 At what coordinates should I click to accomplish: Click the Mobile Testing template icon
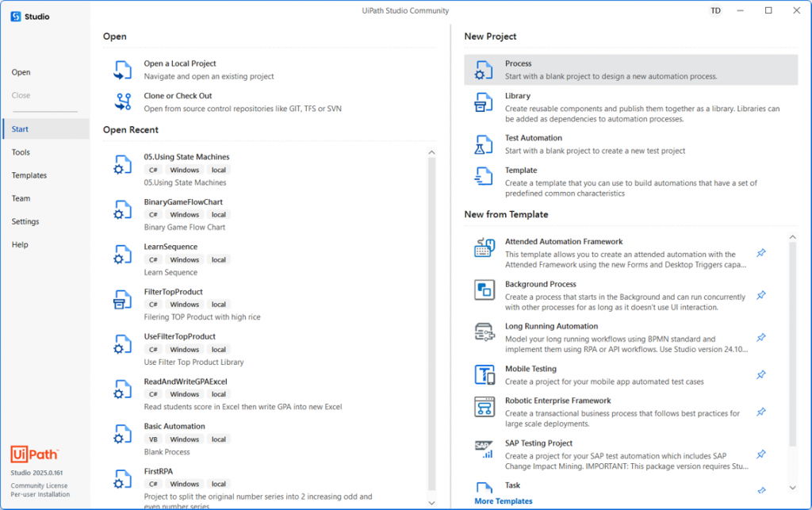485,374
